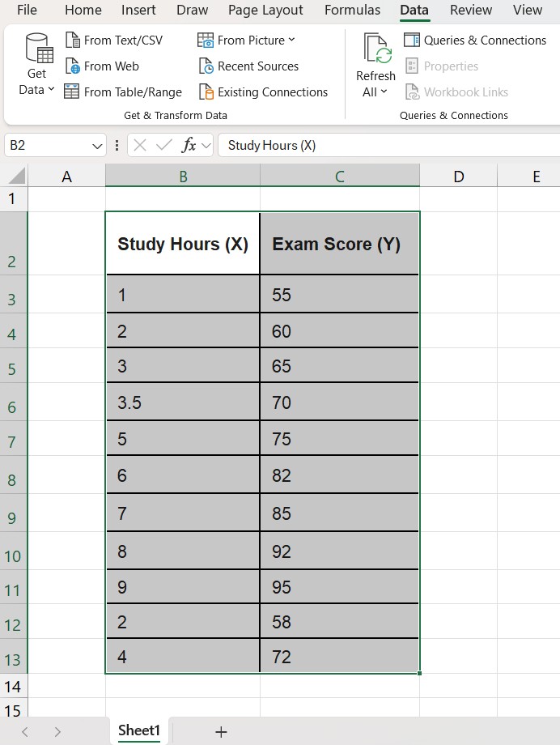Expand the Refresh All dropdown arrow

(x=384, y=92)
